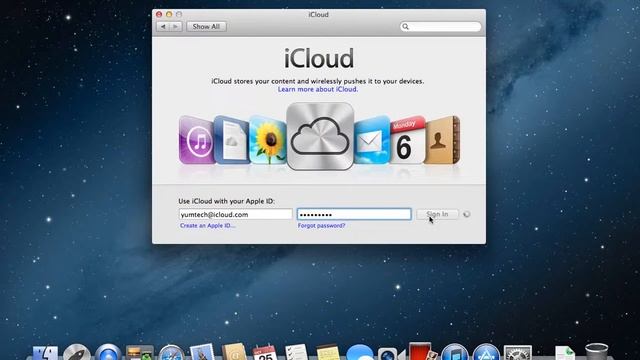Focus the System Preferences search field
Viewport: 640px width, 360px height.
(x=440, y=27)
